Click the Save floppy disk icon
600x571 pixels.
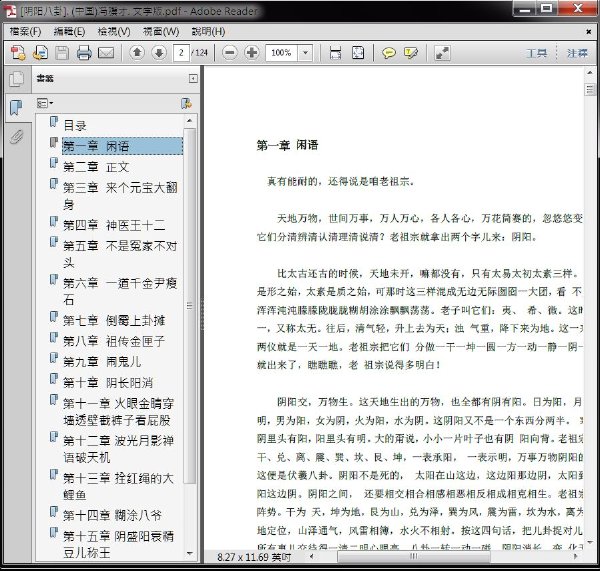click(62, 53)
